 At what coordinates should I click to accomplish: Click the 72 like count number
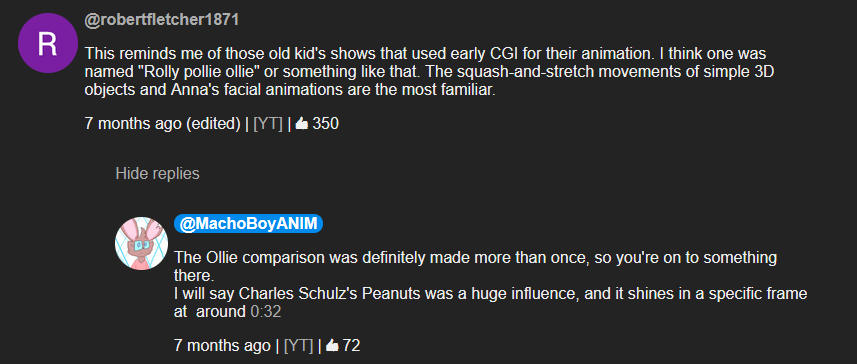pyautogui.click(x=351, y=345)
